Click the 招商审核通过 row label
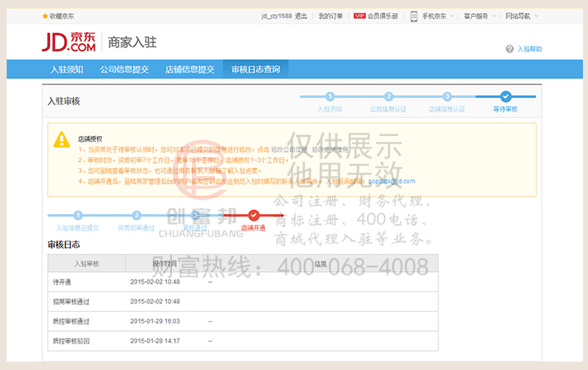588x370 pixels. pos(71,302)
